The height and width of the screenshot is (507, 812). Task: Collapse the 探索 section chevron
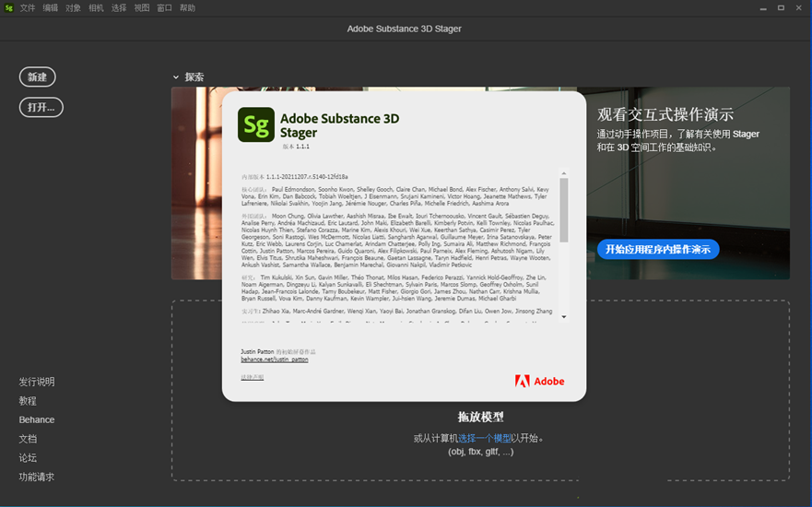coord(176,77)
